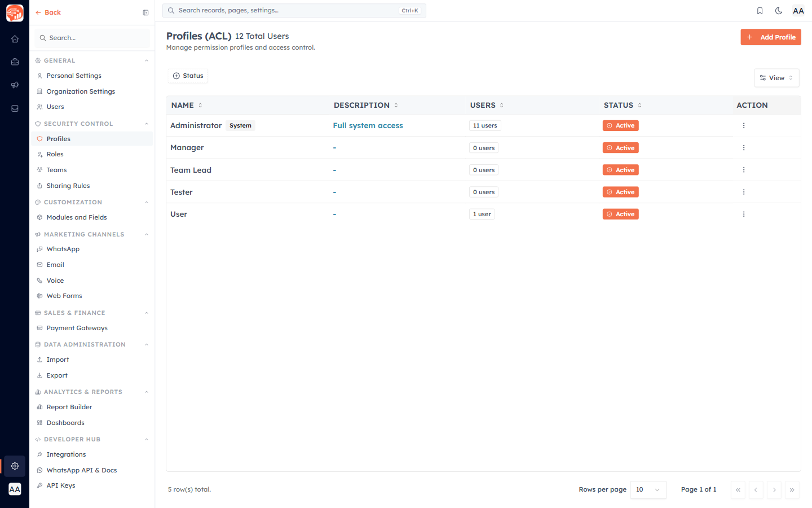Open the briefcase icon in the left rail
The image size is (812, 508).
pos(15,62)
